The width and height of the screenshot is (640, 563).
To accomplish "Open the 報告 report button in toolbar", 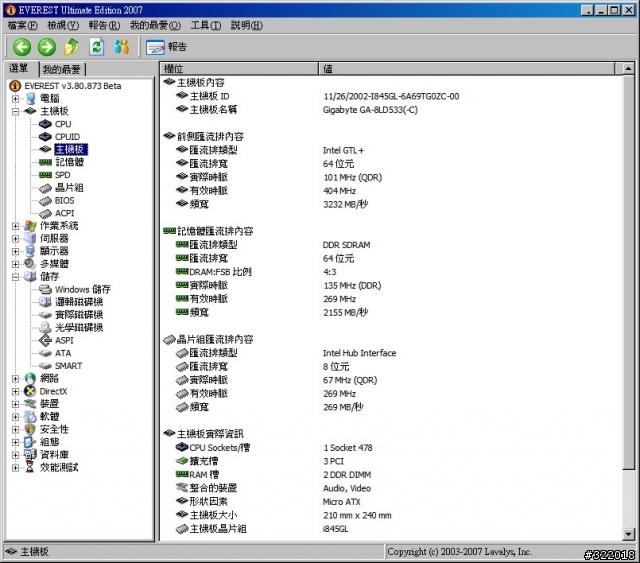I will pos(167,47).
